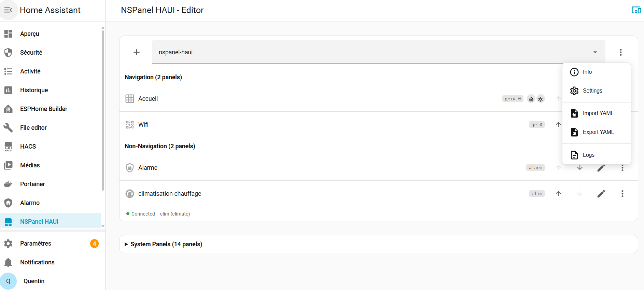Open the Alarmo panel
The width and height of the screenshot is (644, 290).
tap(51, 203)
